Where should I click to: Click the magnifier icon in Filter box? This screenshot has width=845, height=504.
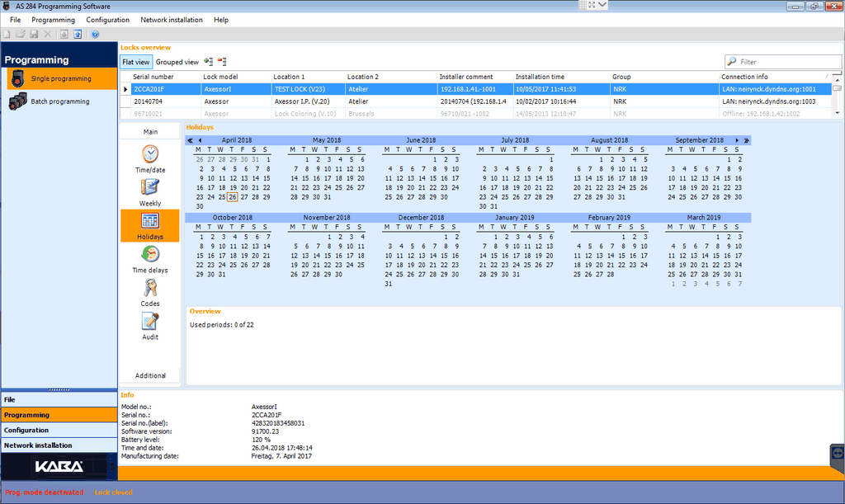(x=731, y=62)
